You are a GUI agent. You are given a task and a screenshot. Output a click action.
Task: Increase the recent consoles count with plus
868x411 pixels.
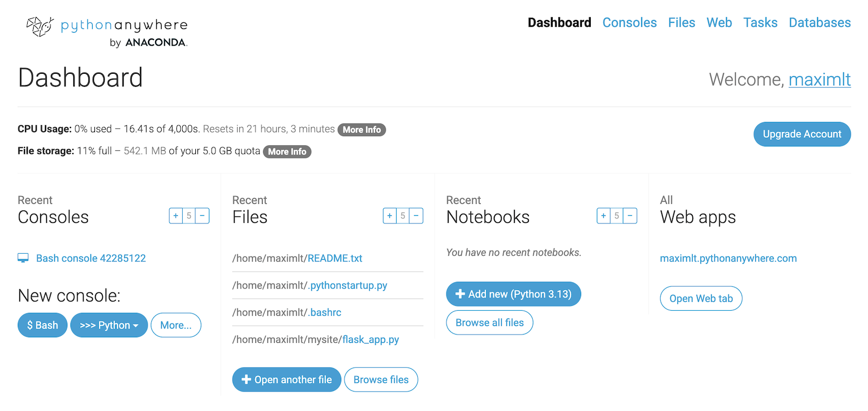click(x=176, y=216)
